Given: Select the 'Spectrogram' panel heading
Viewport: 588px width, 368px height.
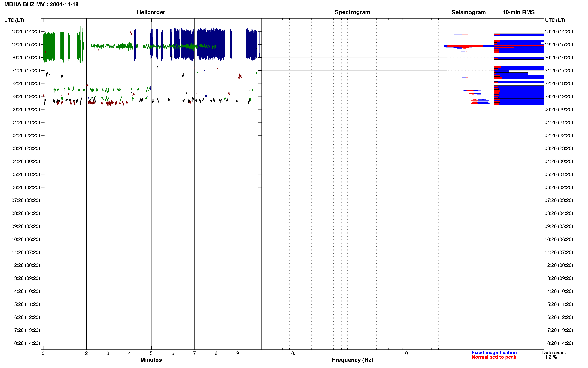Looking at the screenshot, I should coord(352,12).
